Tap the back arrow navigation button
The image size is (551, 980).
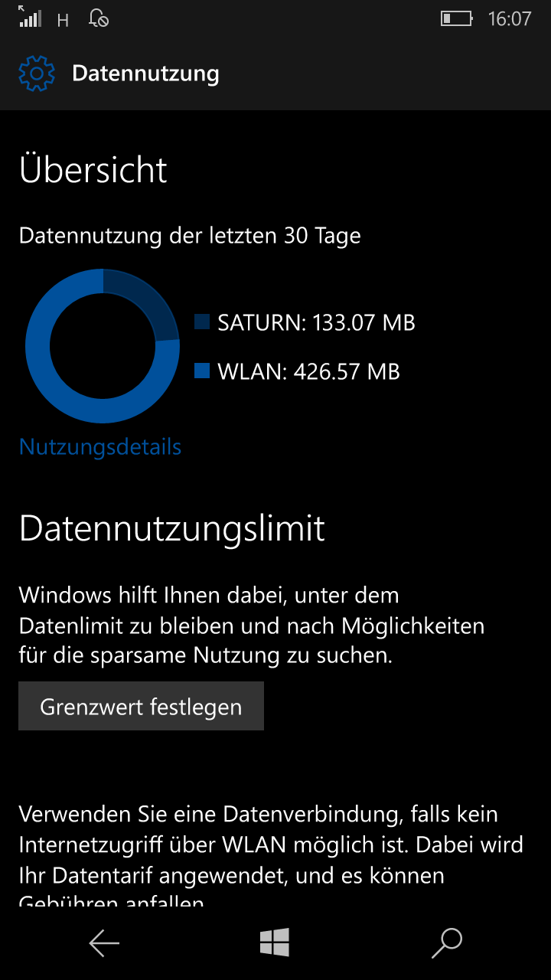point(104,943)
